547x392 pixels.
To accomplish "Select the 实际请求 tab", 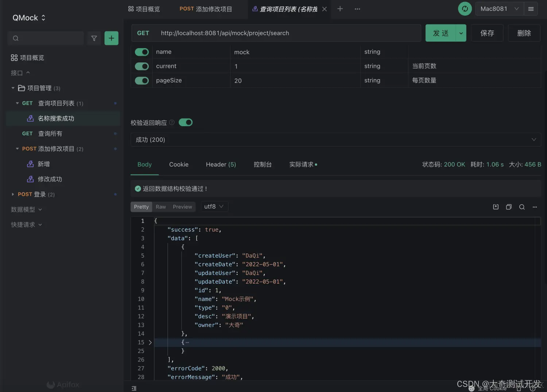I will click(303, 164).
